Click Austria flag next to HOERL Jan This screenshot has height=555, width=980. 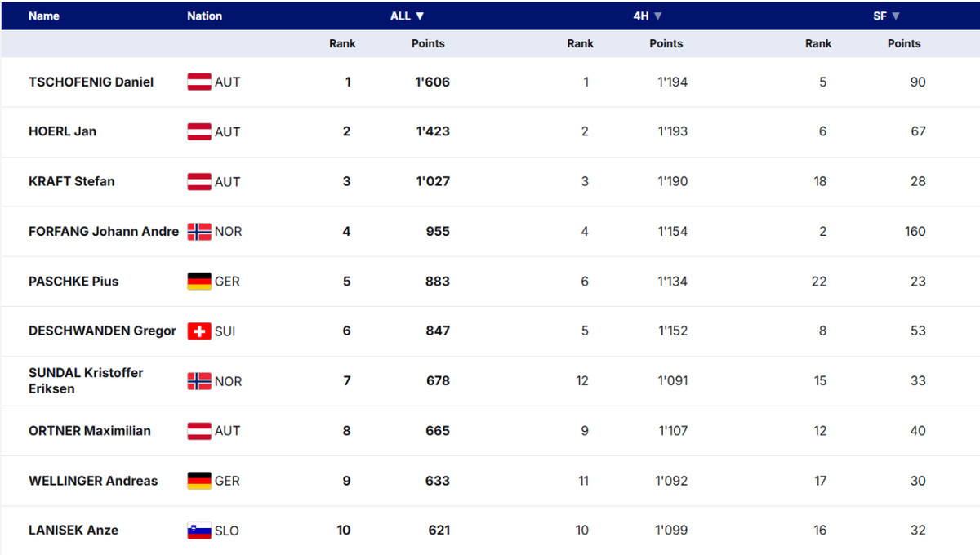[x=199, y=131]
